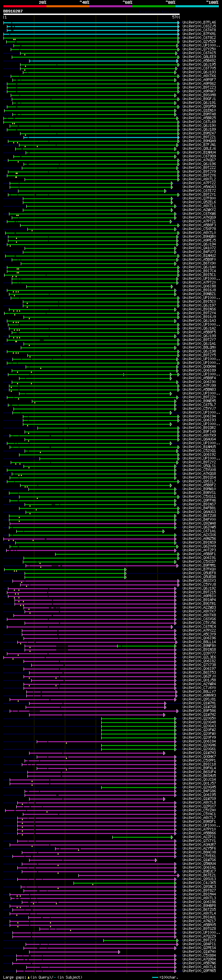
Task: Click the cyan alignment bar for UniRef100_A5B492
Action: coord(104,61)
